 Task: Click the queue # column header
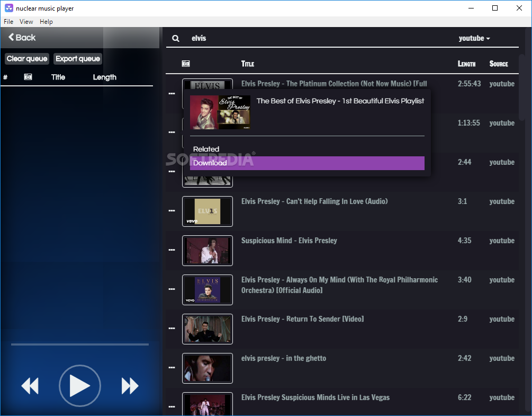coord(5,77)
